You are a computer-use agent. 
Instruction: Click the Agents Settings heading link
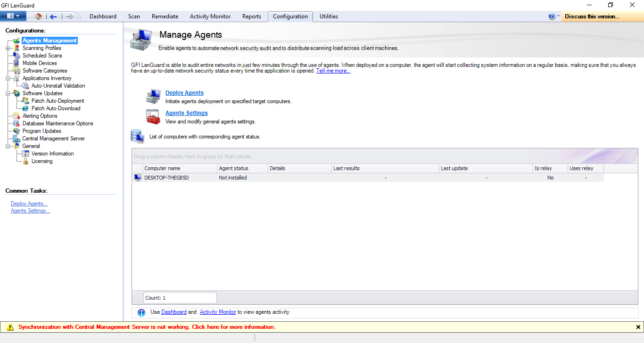[187, 113]
